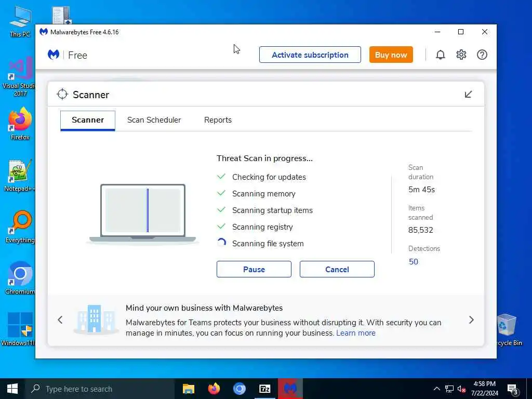The image size is (532, 399).
Task: Collapse the Scanner panel with arrow icon
Action: coord(468,95)
